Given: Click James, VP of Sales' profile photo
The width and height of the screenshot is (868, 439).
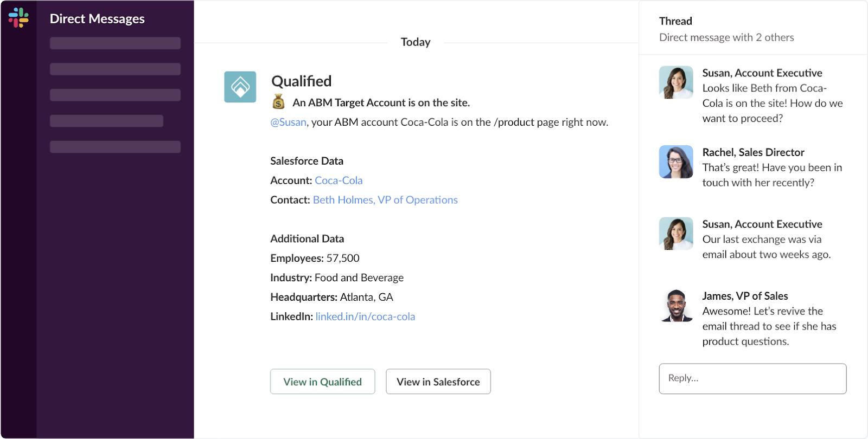Looking at the screenshot, I should pos(676,305).
